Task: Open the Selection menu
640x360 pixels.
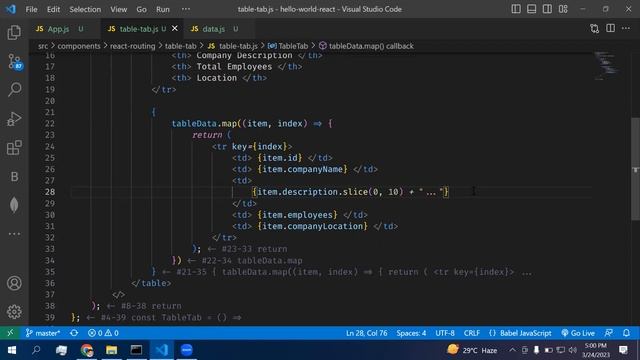Action: (x=85, y=9)
